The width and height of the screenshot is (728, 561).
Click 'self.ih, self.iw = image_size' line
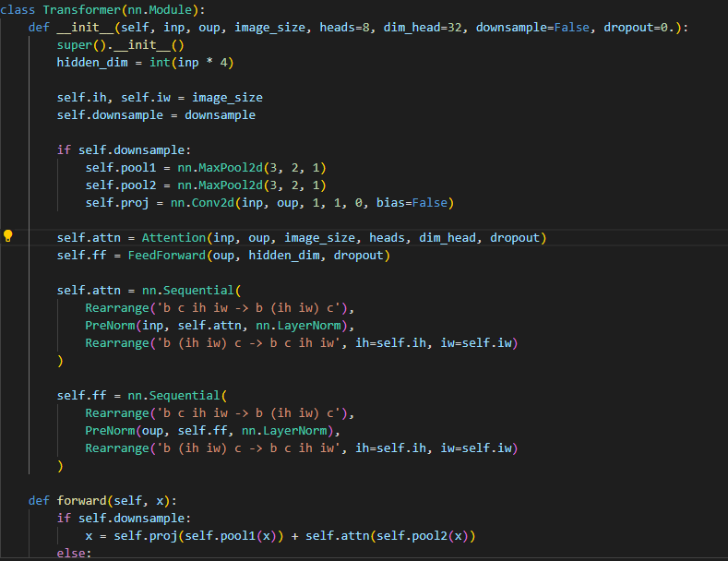(x=160, y=98)
